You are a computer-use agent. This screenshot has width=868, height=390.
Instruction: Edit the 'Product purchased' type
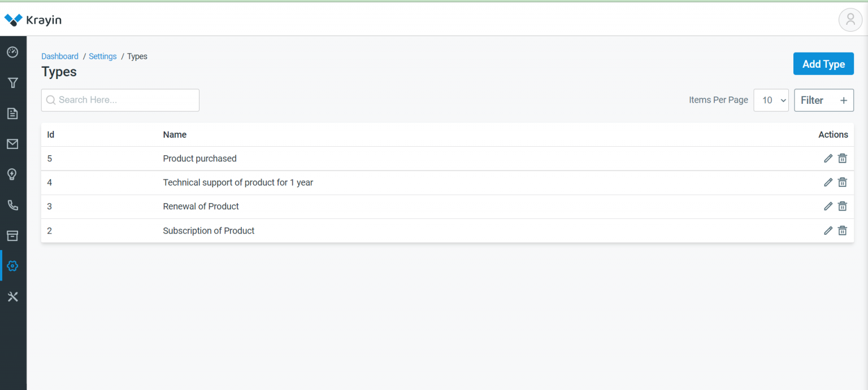coord(828,159)
